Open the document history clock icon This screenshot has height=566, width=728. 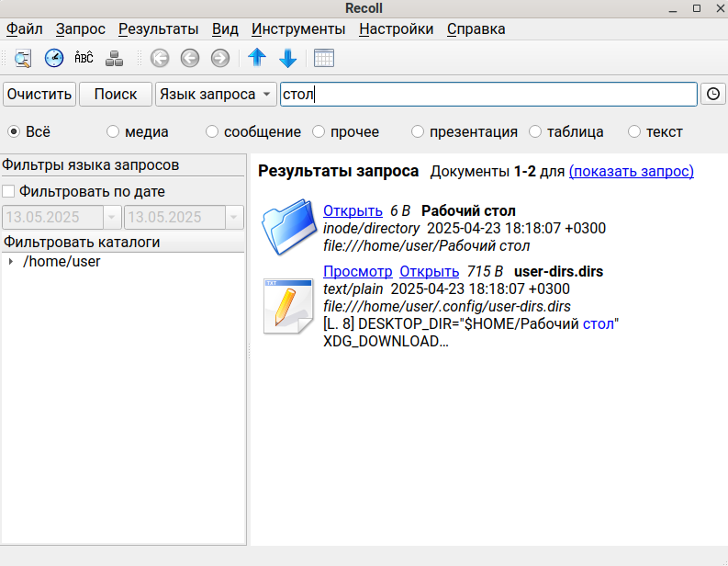click(54, 58)
